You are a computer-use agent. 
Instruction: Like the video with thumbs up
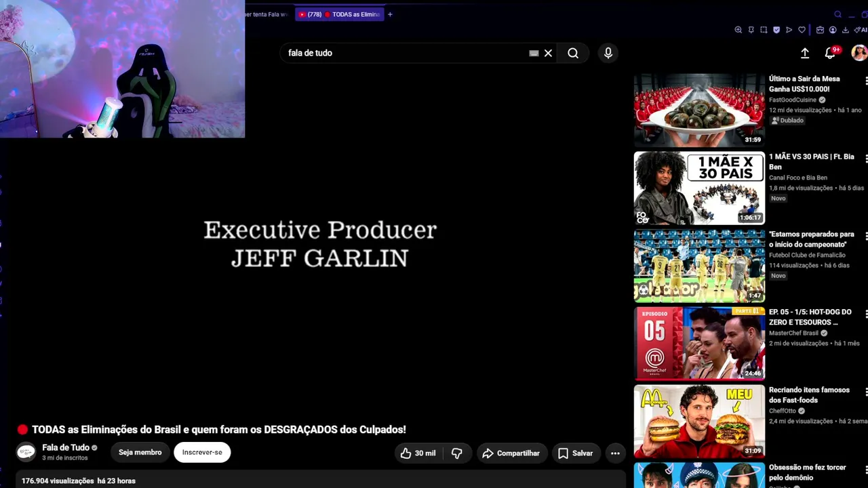[x=418, y=453]
